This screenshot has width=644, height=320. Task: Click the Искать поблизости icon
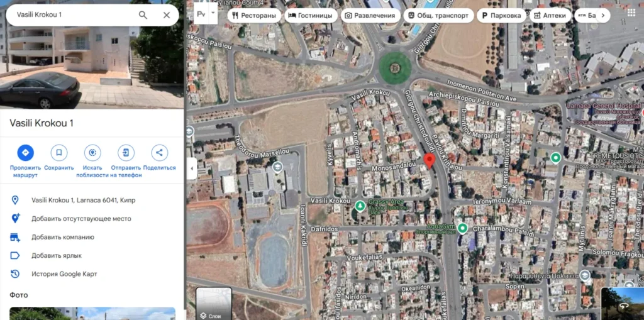(92, 153)
